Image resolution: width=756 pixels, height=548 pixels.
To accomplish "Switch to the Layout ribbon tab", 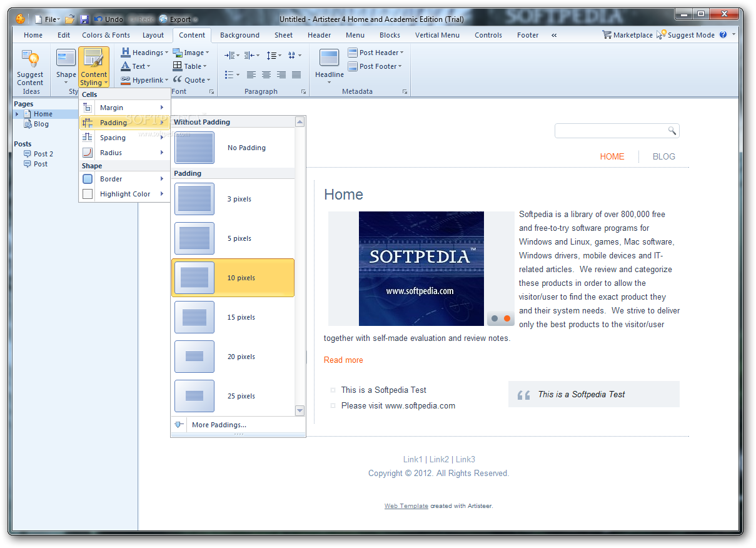I will pos(153,35).
